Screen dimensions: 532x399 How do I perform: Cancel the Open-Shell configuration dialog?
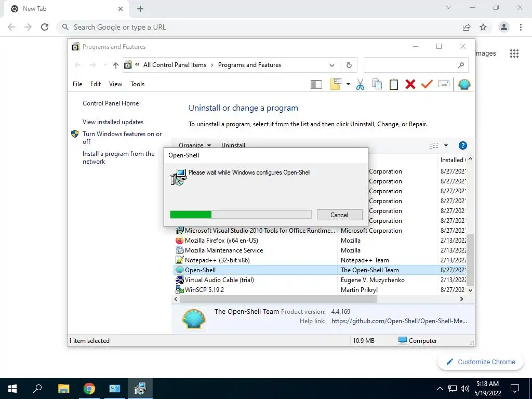pyautogui.click(x=339, y=215)
